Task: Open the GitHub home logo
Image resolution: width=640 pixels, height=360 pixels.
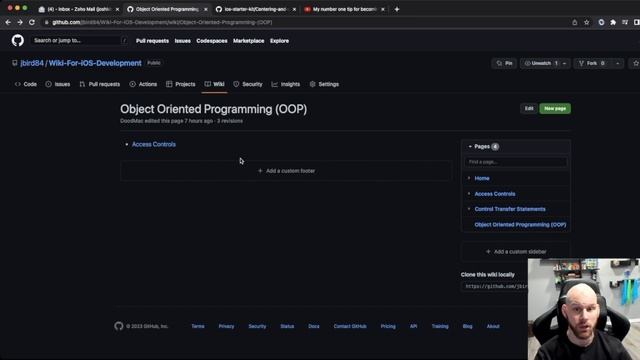Action: tap(18, 40)
